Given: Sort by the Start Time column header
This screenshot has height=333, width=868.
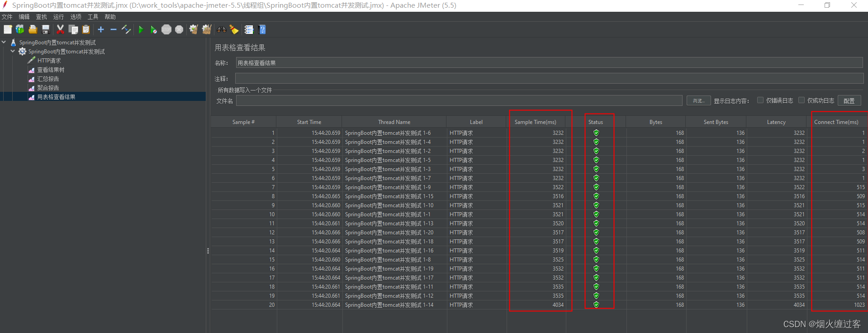Looking at the screenshot, I should (309, 122).
